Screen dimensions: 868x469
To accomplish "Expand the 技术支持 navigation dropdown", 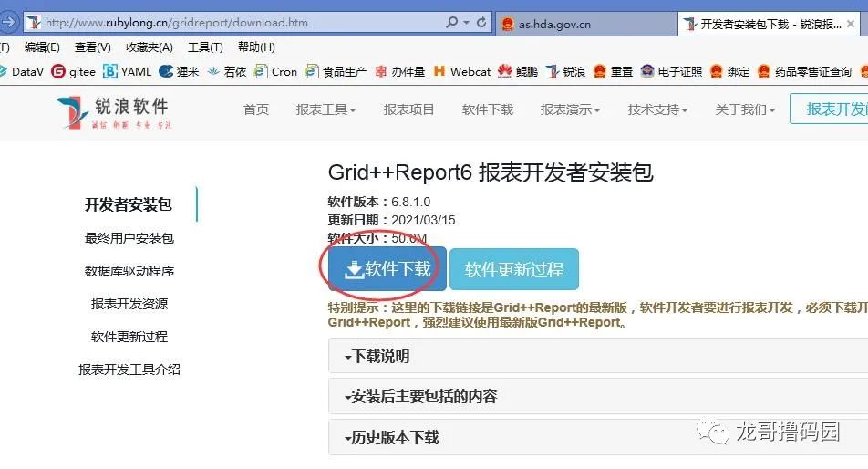I will 657,109.
